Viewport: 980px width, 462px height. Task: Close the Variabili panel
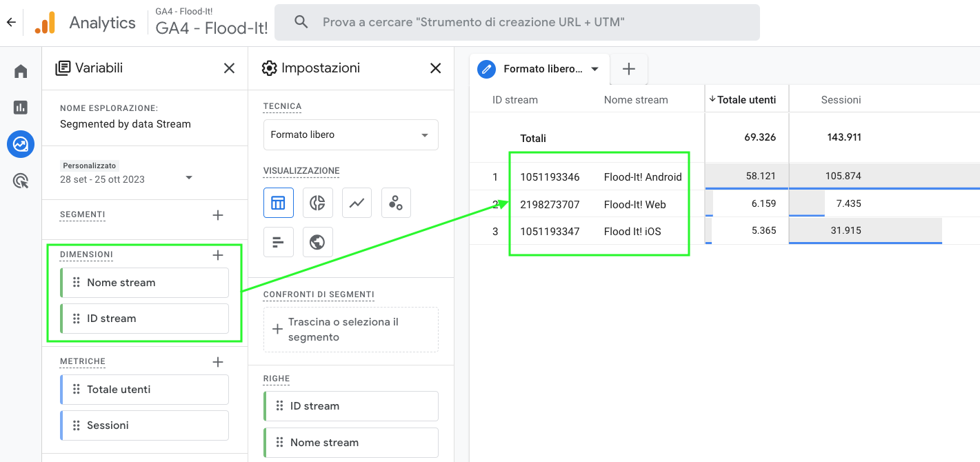point(230,68)
